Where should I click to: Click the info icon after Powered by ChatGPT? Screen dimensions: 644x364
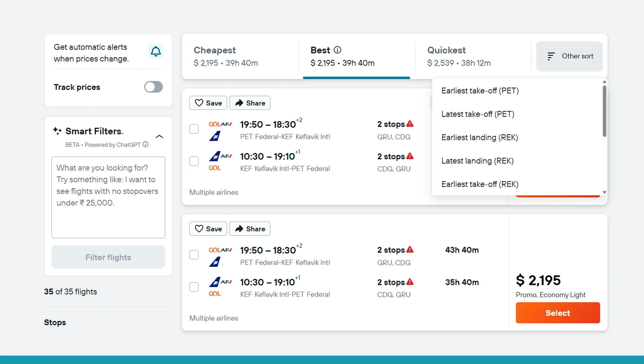(146, 144)
